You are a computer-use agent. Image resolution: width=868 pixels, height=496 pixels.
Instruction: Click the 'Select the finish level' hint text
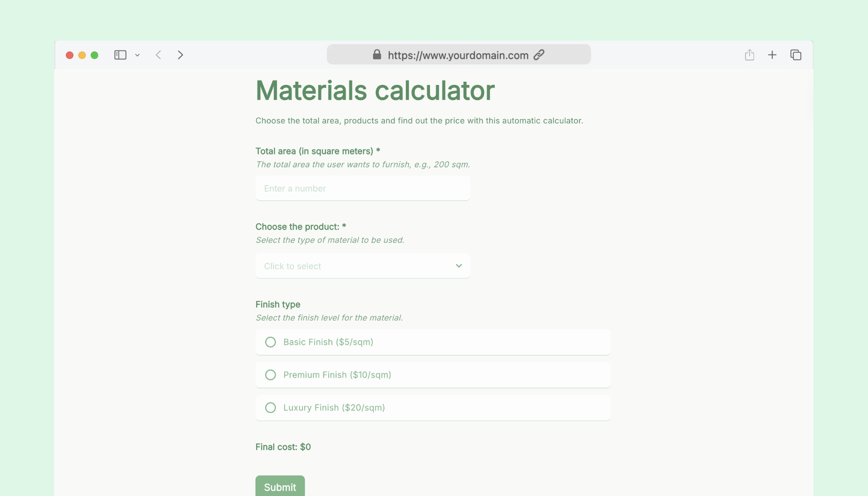coord(329,317)
